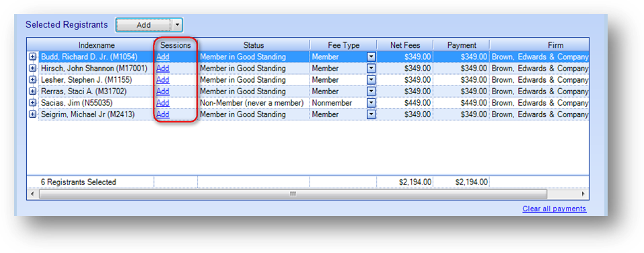Click the Status column header
The height and width of the screenshot is (253, 644).
tap(254, 45)
